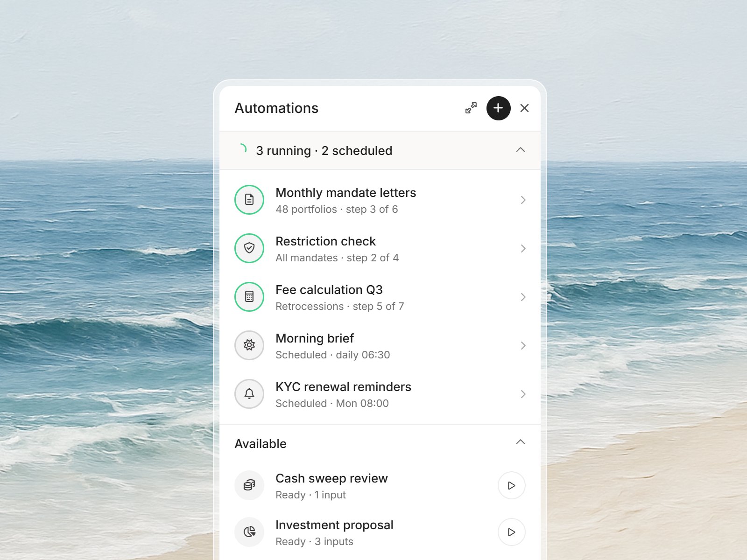Open Fee calculation Q3 details chevron
The height and width of the screenshot is (560, 747).
click(523, 297)
